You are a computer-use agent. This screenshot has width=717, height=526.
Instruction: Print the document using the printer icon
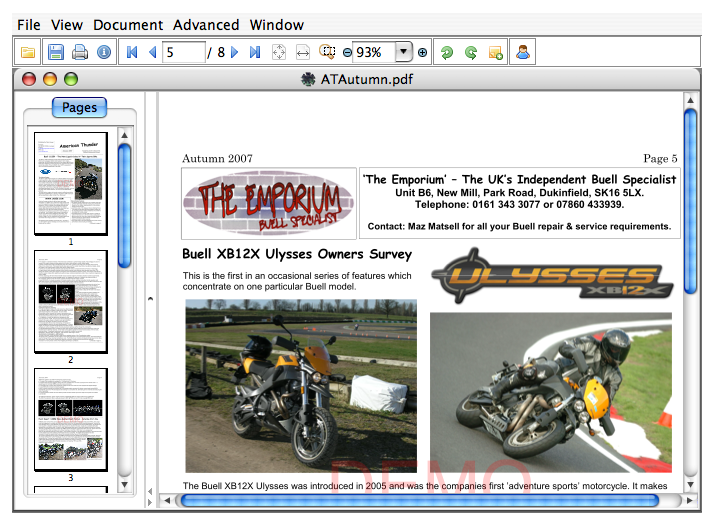(80, 52)
